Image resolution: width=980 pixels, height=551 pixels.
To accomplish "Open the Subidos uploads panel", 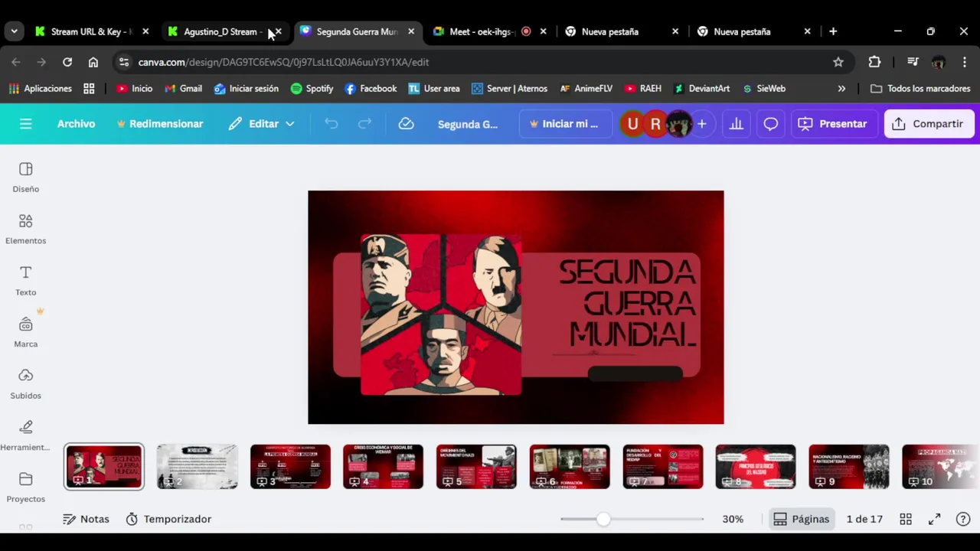I will 25,384.
